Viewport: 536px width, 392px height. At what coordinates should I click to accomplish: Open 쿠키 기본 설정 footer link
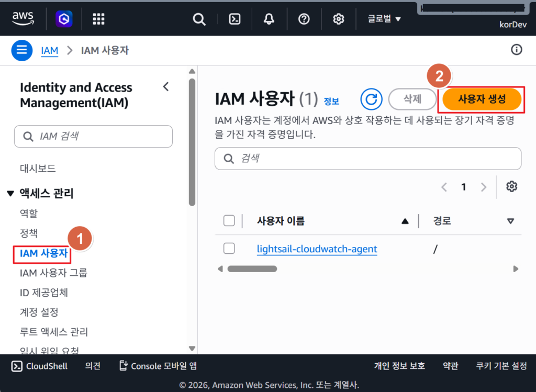(501, 366)
